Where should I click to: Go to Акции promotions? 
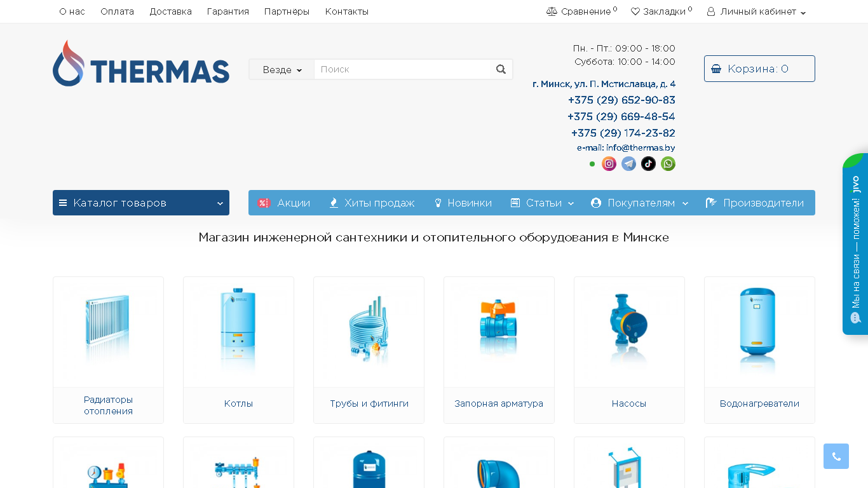coord(284,203)
